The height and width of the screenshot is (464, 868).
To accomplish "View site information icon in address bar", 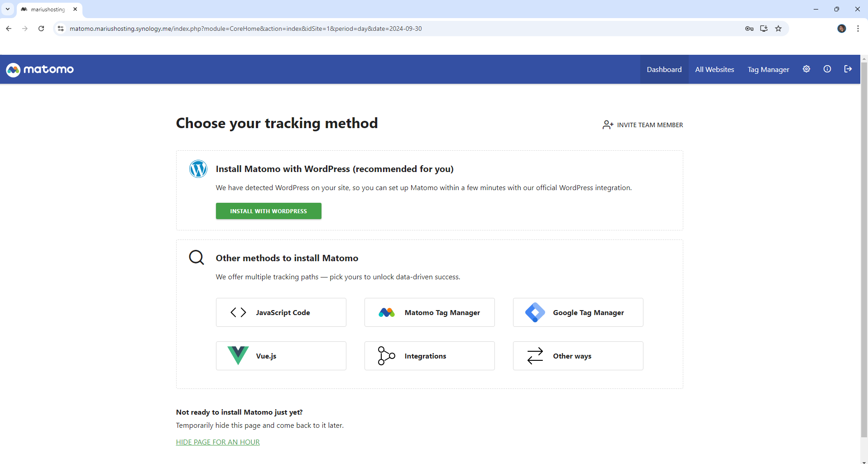I will [x=61, y=29].
